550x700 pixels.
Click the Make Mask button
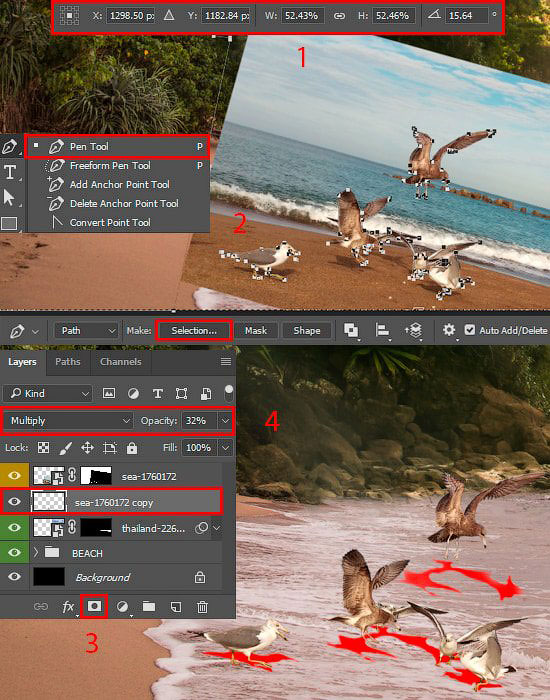click(x=255, y=331)
